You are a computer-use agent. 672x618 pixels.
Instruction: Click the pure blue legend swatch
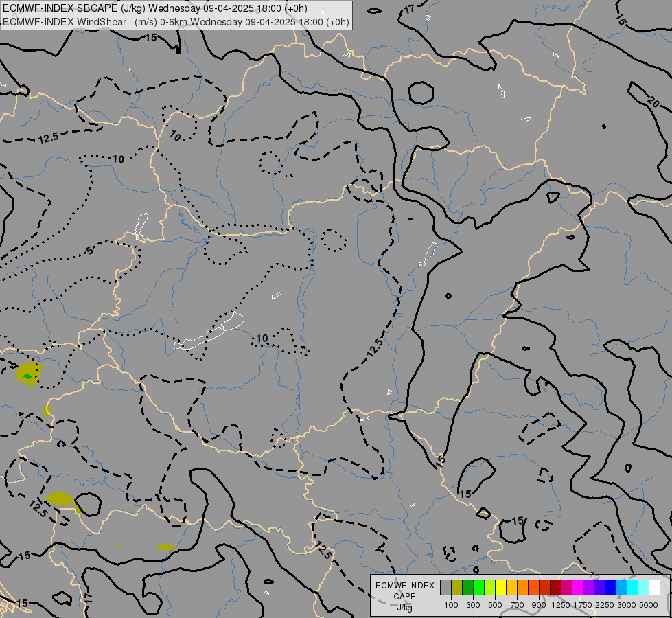pos(610,587)
